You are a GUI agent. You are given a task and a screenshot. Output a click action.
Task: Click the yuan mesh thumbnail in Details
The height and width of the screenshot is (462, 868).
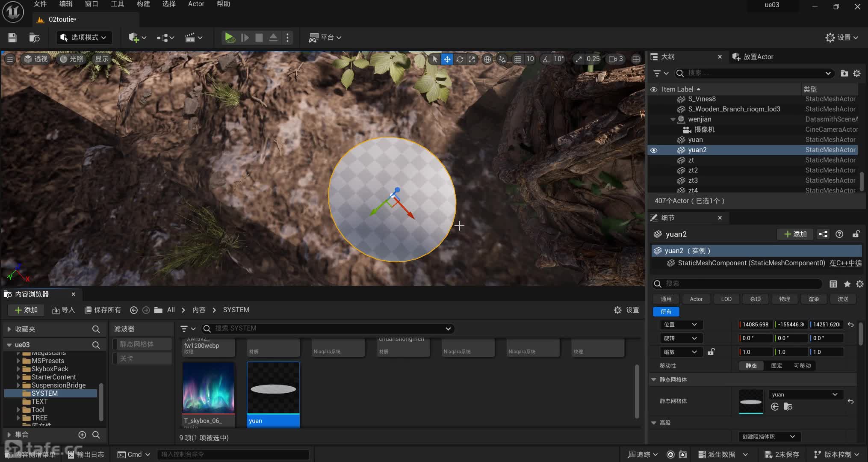[751, 401]
